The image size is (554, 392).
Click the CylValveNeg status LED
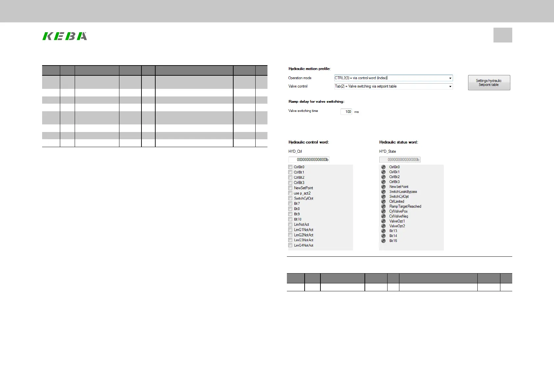(x=383, y=216)
